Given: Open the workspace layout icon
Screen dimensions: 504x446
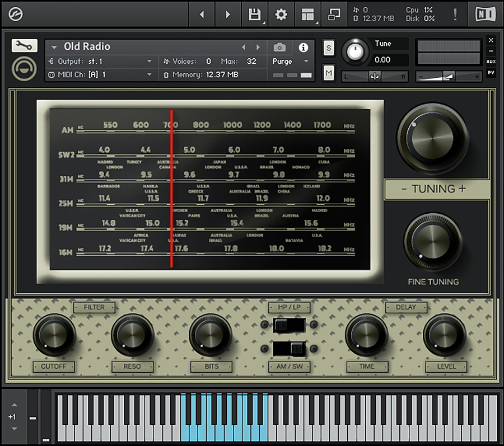Looking at the screenshot, I should 307,14.
